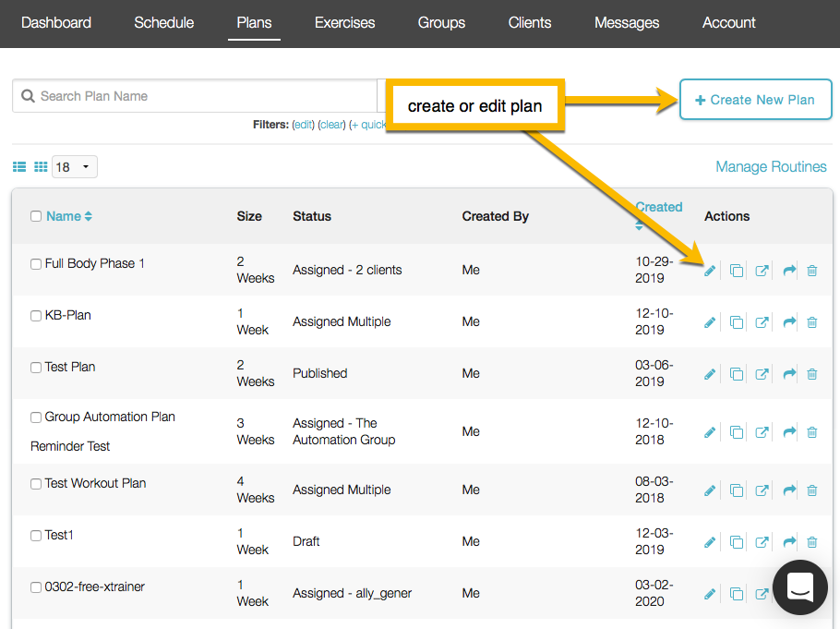The height and width of the screenshot is (629, 840).
Task: Open Test Plan in new window icon
Action: 762,374
